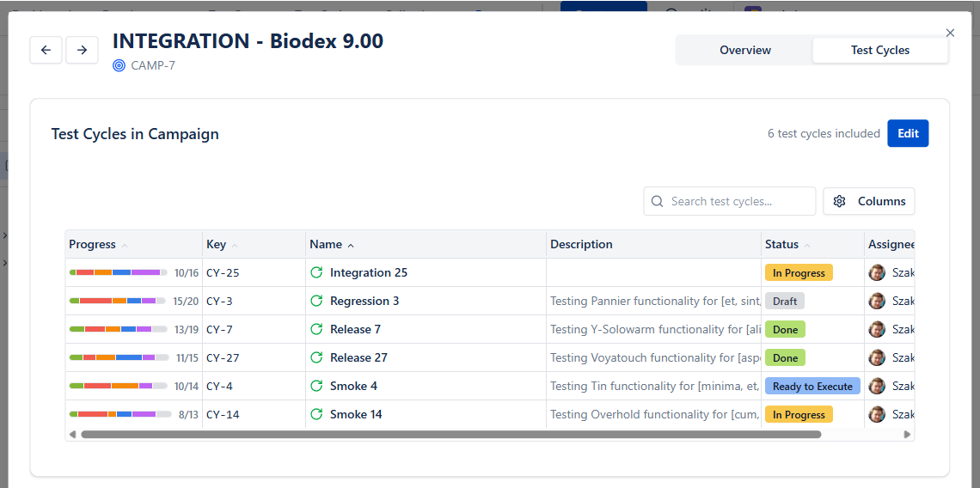The width and height of the screenshot is (980, 488).
Task: Click the CAMP-7 campaign target icon
Action: pyautogui.click(x=119, y=65)
